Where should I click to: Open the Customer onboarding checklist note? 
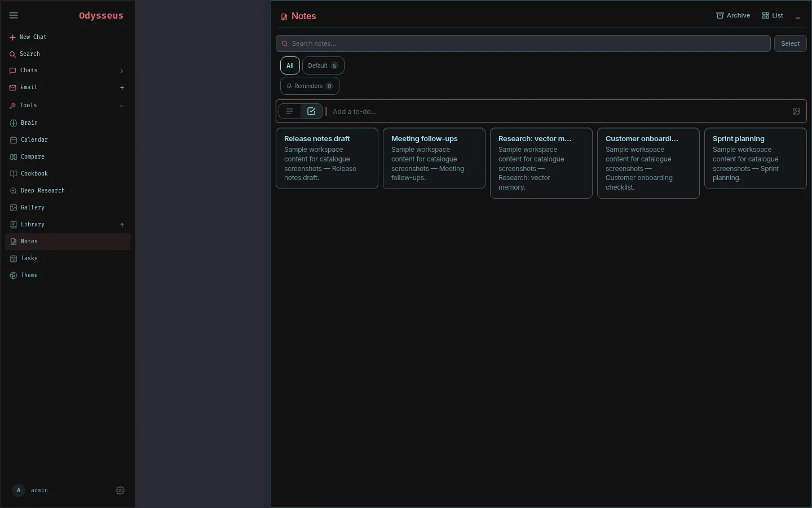[x=648, y=163]
